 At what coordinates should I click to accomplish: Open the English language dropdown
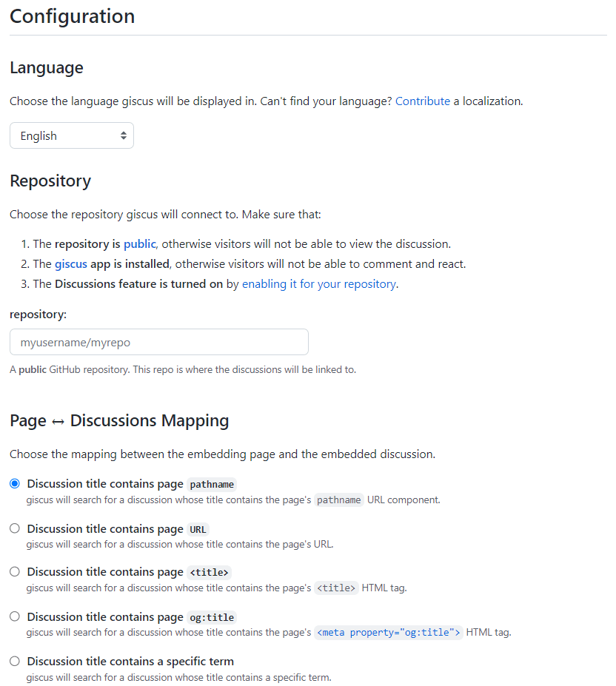click(72, 135)
